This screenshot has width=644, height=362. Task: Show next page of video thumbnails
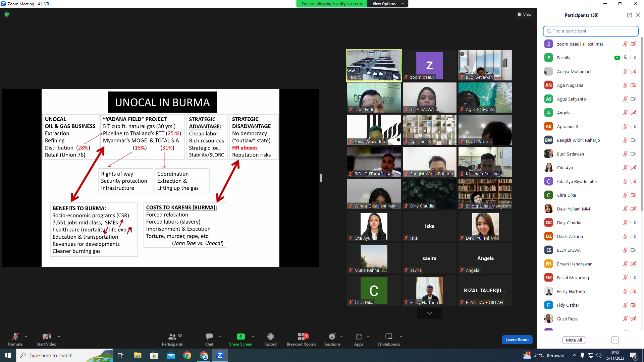429,313
